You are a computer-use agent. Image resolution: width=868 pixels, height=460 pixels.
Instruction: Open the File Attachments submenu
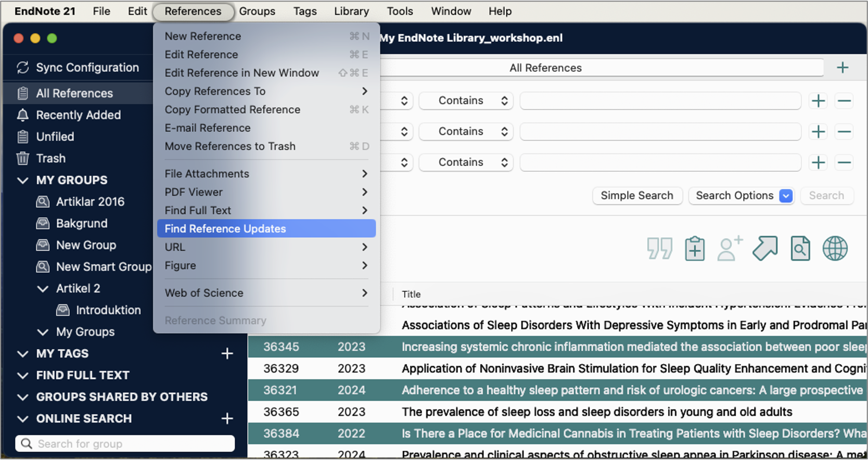[266, 174]
